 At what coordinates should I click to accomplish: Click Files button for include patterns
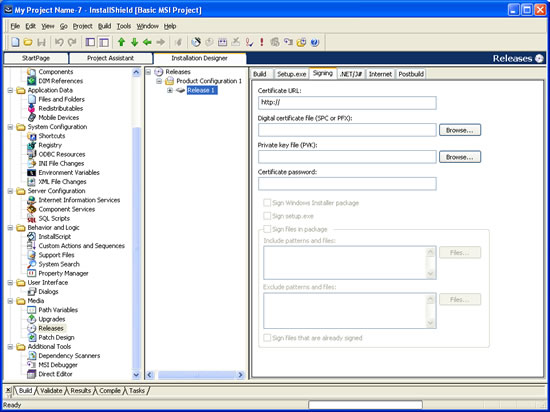pos(460,252)
